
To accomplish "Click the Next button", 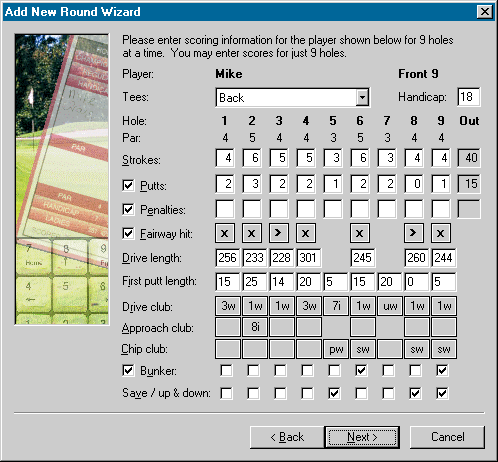I will click(x=362, y=437).
